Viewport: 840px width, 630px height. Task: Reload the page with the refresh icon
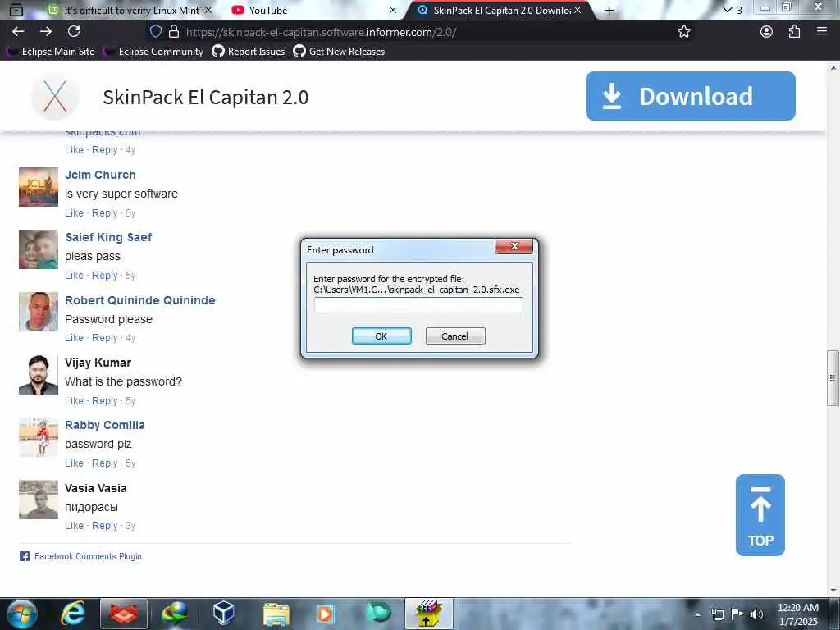(x=74, y=32)
